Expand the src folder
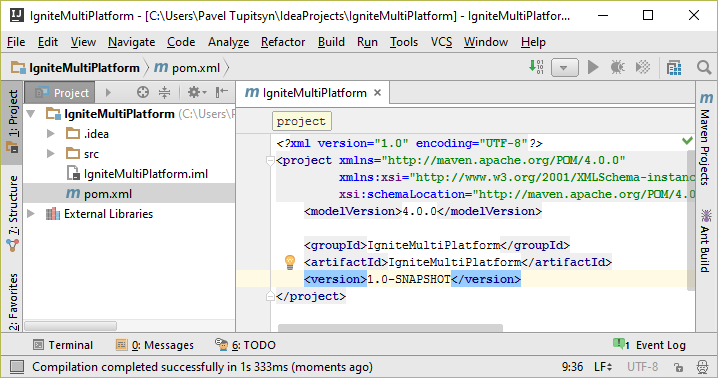 click(x=51, y=153)
